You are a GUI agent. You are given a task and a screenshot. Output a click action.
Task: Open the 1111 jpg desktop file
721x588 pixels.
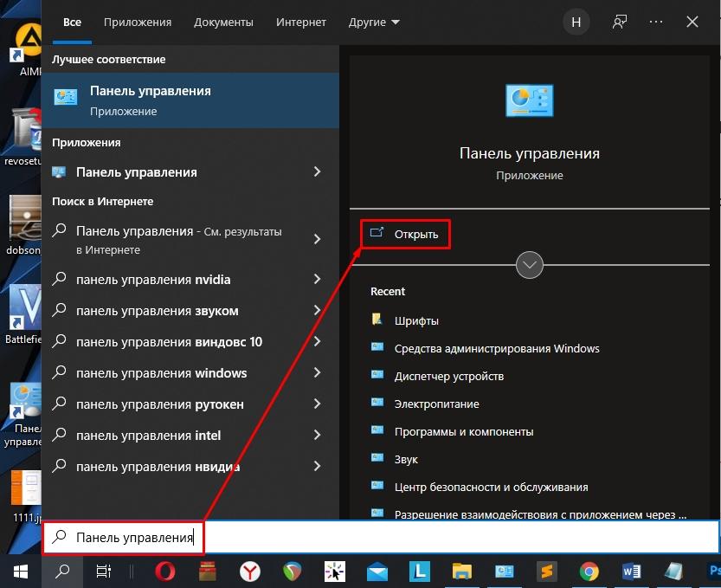[x=26, y=496]
